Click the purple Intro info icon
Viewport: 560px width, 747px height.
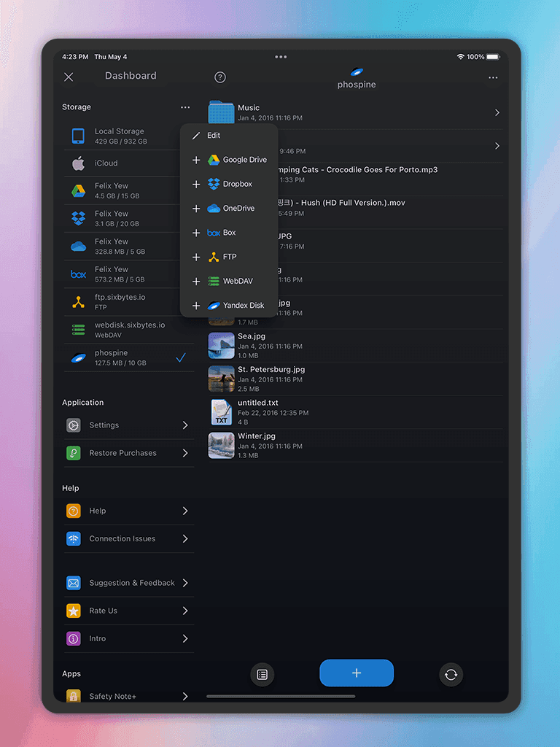click(x=74, y=638)
